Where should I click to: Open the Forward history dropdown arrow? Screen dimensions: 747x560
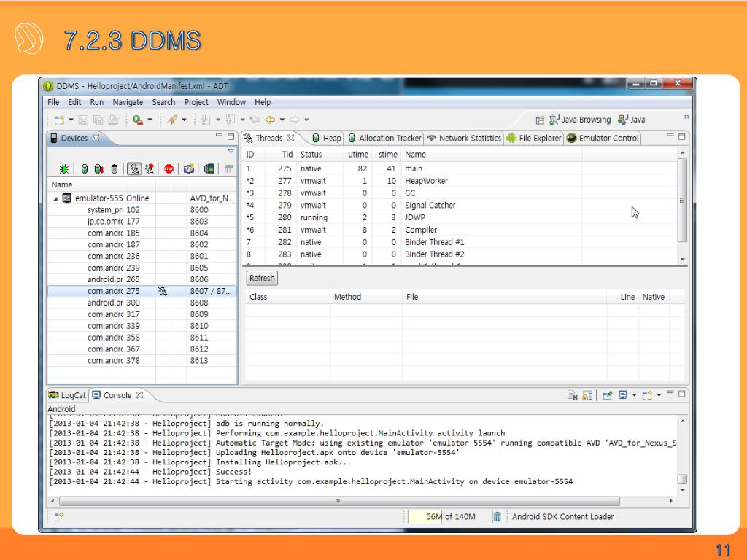pos(307,120)
